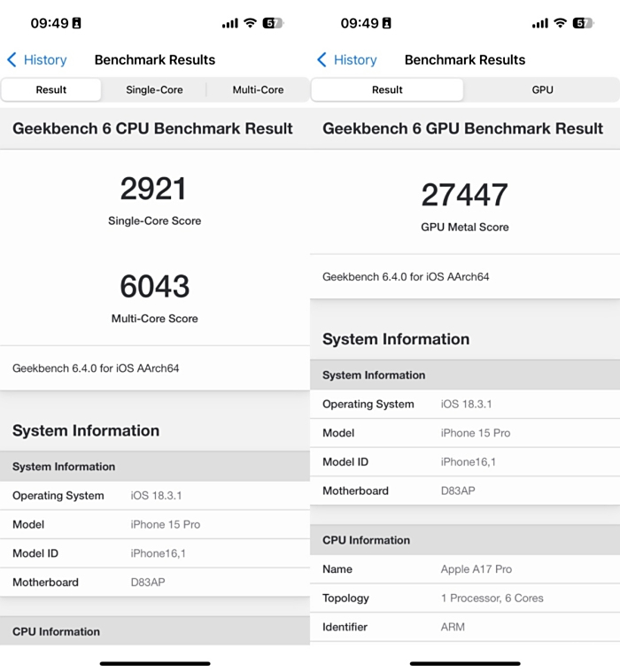Tap the CPU Information header on the GPU screen
Viewport: 620px width, 672px height.
(465, 540)
